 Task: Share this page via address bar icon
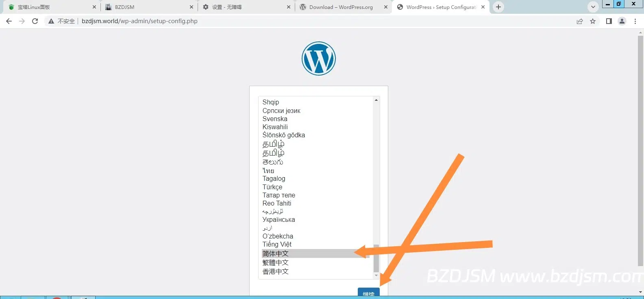coord(580,21)
